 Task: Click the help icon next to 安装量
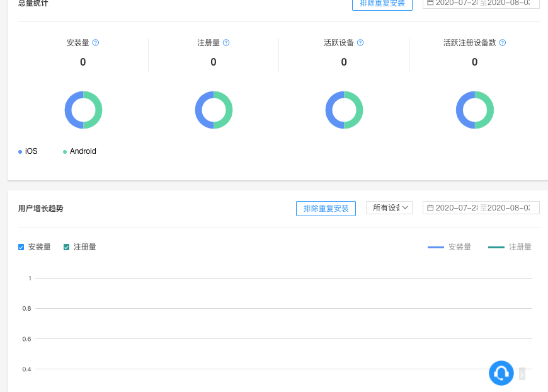(x=96, y=43)
